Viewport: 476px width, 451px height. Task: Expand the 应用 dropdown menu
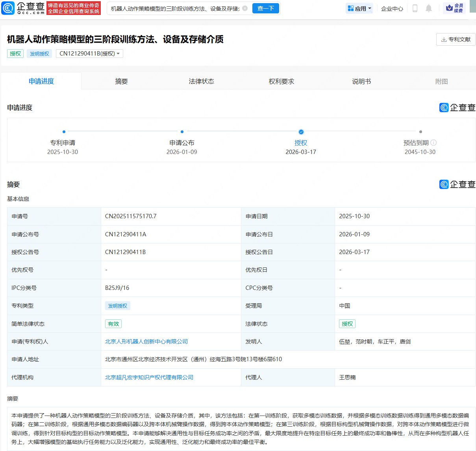tap(359, 8)
